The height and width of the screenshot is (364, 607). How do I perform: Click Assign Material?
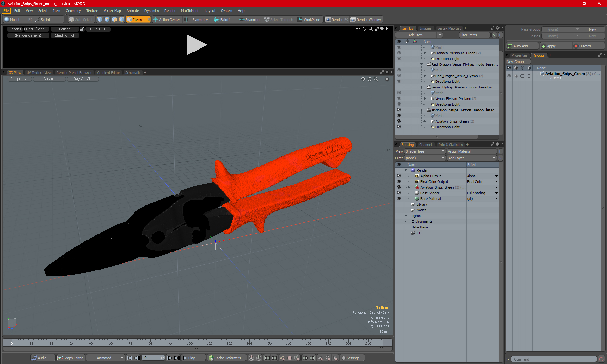[x=472, y=151]
